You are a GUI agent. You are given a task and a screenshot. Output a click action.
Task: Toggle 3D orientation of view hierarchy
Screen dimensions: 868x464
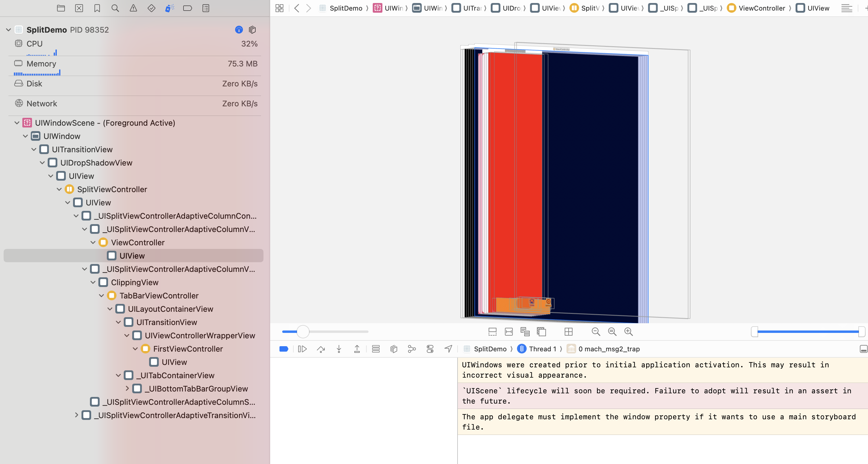[541, 332]
